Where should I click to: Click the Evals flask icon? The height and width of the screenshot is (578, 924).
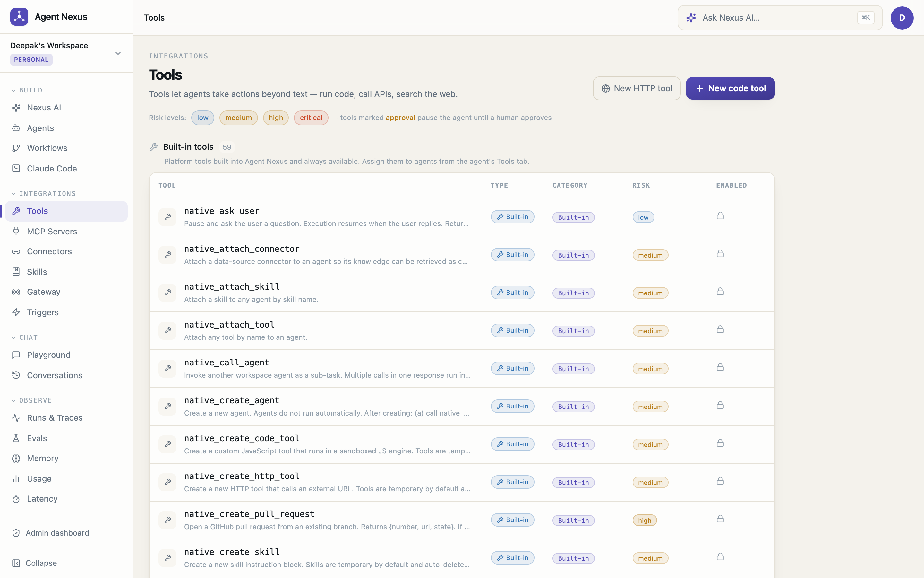16,438
